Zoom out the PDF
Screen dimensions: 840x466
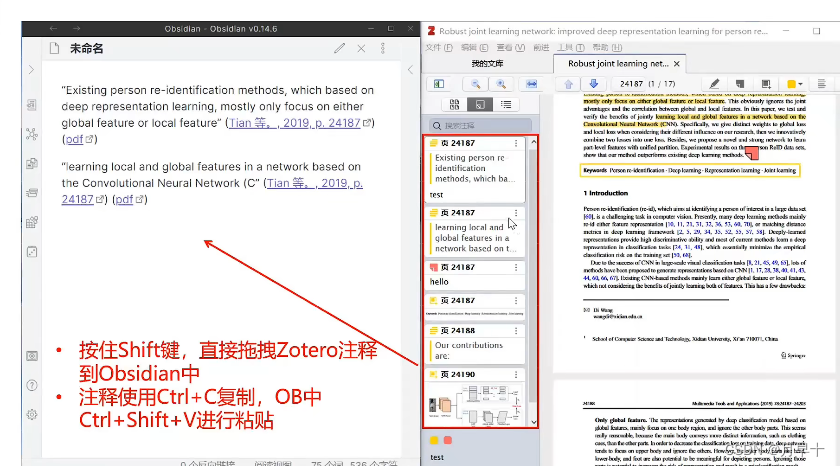pos(475,84)
